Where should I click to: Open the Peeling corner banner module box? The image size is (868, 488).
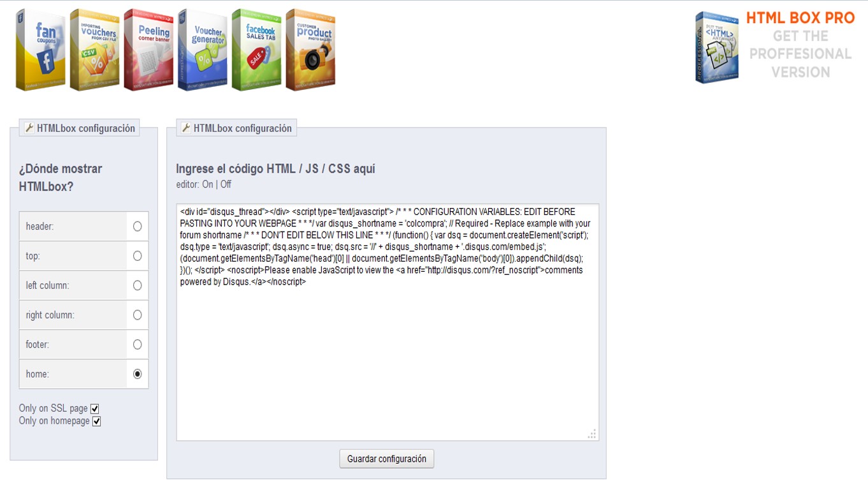(x=148, y=50)
